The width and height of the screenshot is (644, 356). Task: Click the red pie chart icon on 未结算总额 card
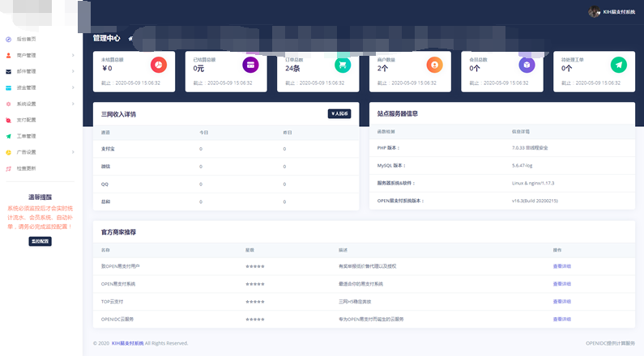click(159, 64)
